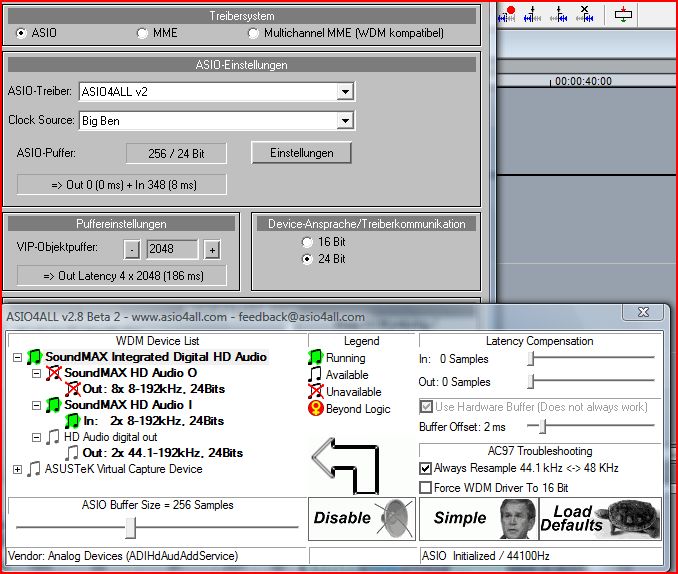678x574 pixels.
Task: Click the Running legend icon
Action: [x=316, y=358]
